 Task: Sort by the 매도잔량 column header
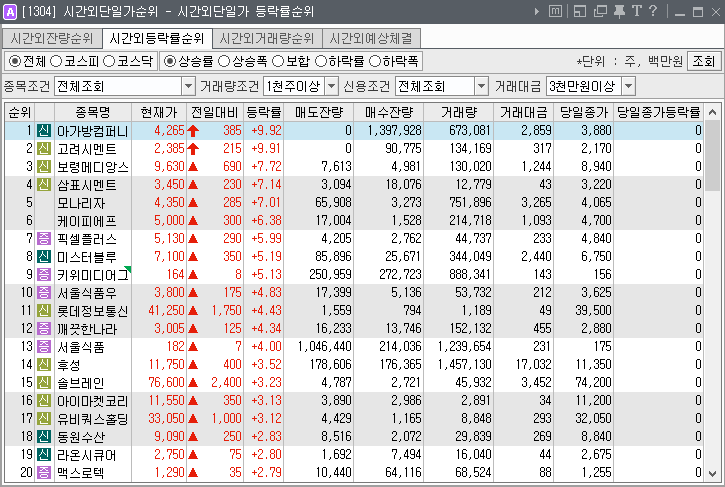(x=319, y=112)
